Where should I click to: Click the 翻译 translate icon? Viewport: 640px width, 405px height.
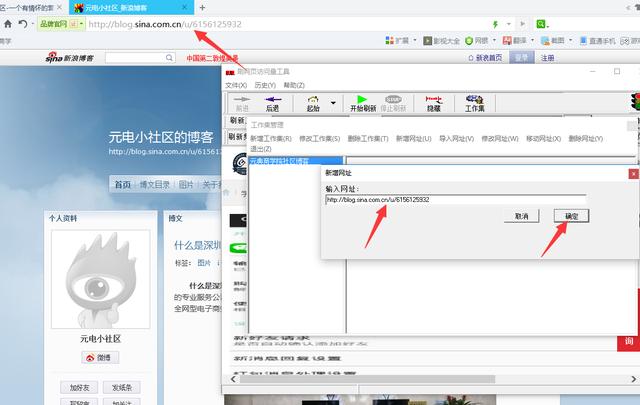pyautogui.click(x=507, y=40)
